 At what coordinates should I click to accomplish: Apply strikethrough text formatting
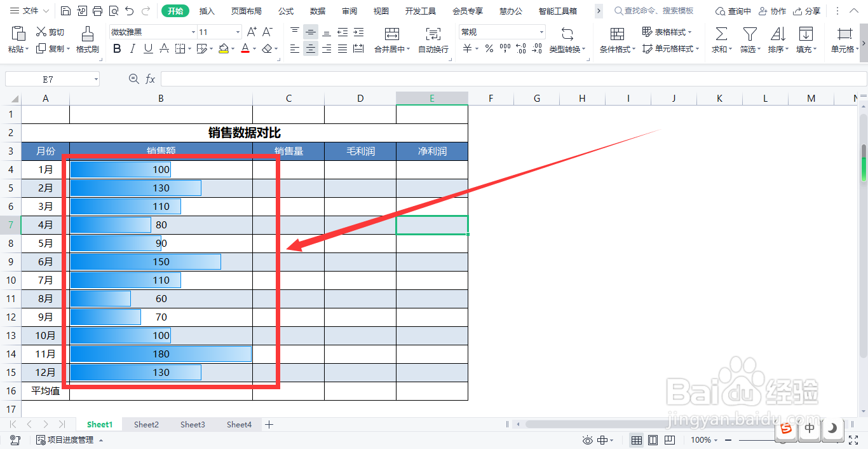click(164, 48)
